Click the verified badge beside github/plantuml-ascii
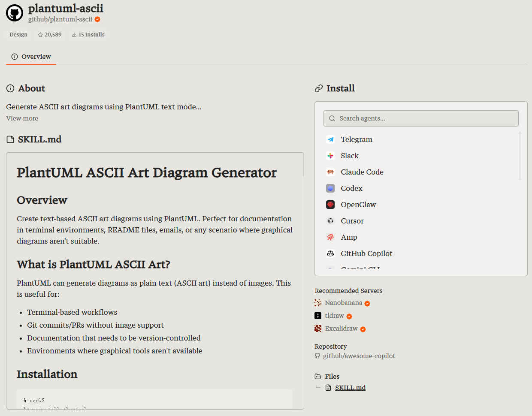532x416 pixels. (97, 19)
